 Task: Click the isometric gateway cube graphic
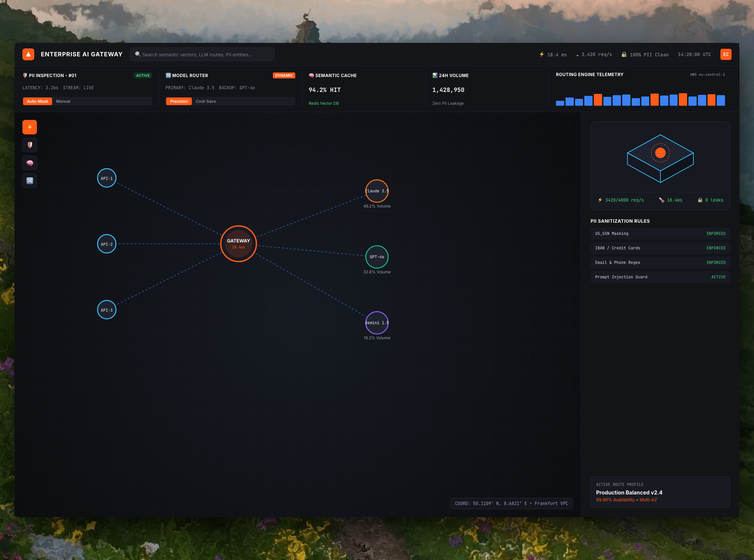tap(660, 158)
